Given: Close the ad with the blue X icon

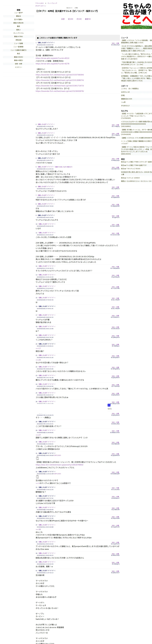Looking at the screenshot, I should (x=109, y=405).
